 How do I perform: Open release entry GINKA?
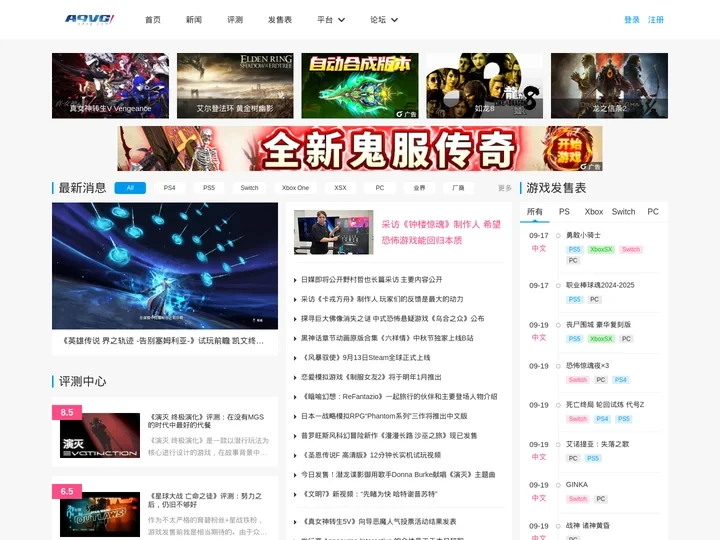click(x=577, y=484)
